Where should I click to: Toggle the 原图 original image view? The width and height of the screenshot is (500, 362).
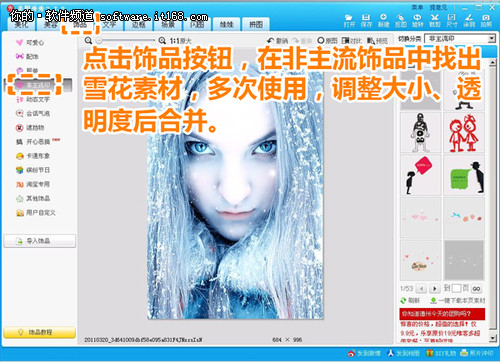tap(327, 40)
